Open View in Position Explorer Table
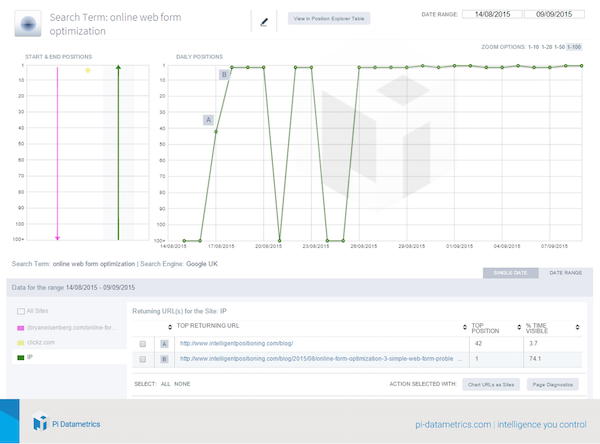600x444 pixels. 329,18
